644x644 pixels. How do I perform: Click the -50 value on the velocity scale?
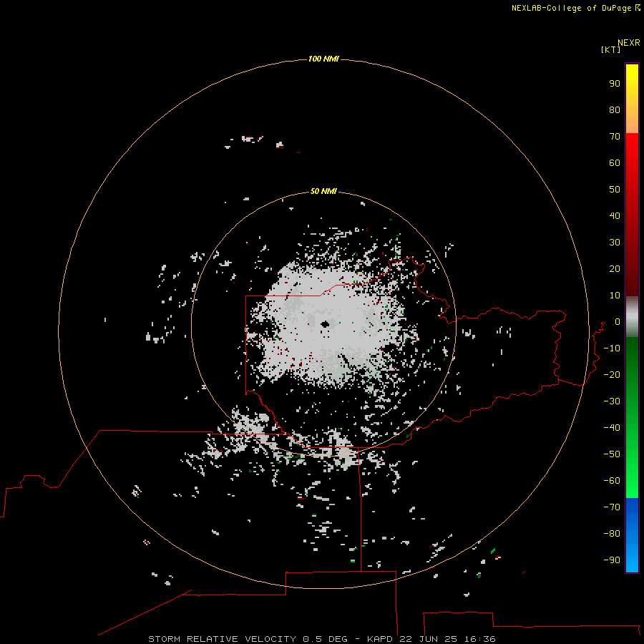coord(612,454)
